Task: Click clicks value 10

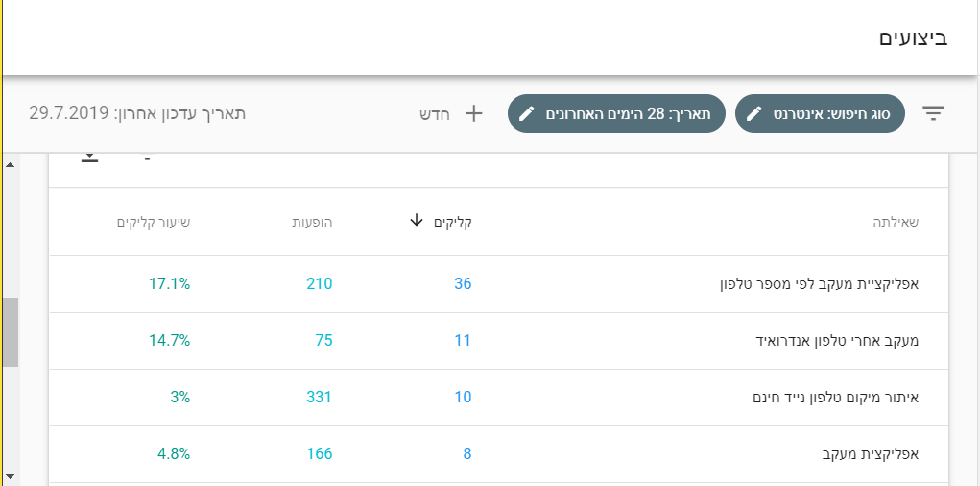Action: (x=463, y=398)
